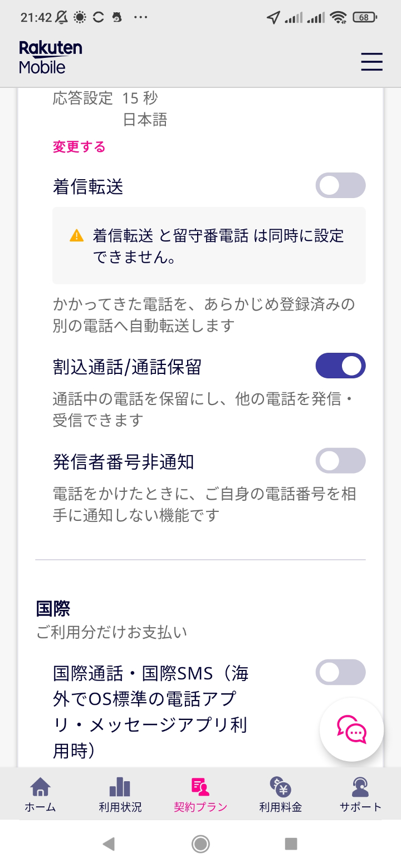Image resolution: width=401 pixels, height=868 pixels.
Task: Tap the 発信者番号非通知 label text
Action: point(123,462)
